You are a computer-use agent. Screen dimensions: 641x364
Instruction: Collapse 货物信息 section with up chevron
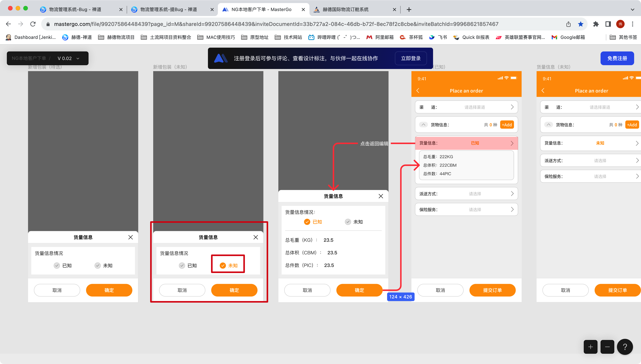(423, 124)
